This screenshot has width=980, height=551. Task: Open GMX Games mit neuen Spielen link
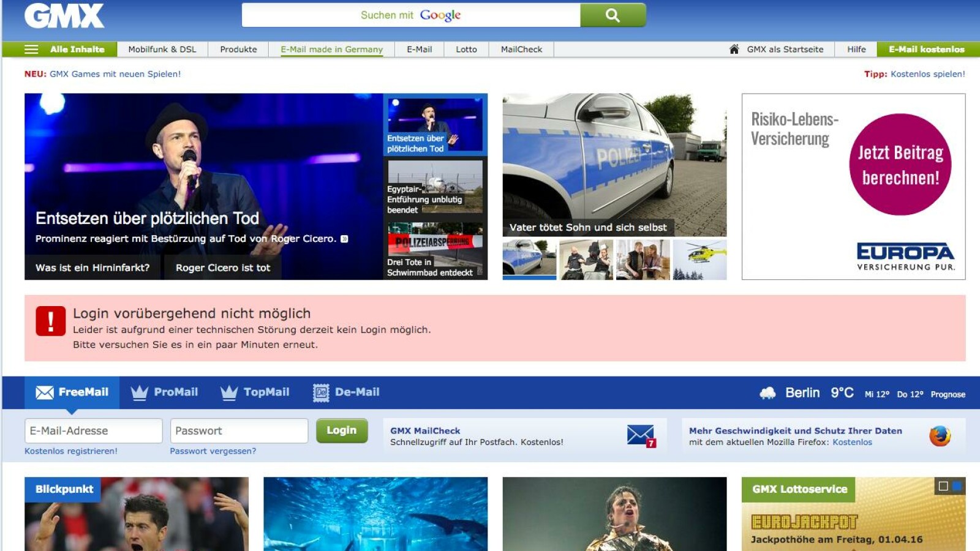[x=115, y=74]
